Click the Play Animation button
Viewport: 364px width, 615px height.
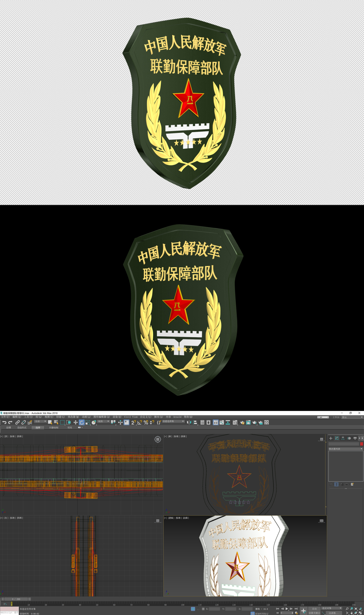[287, 608]
